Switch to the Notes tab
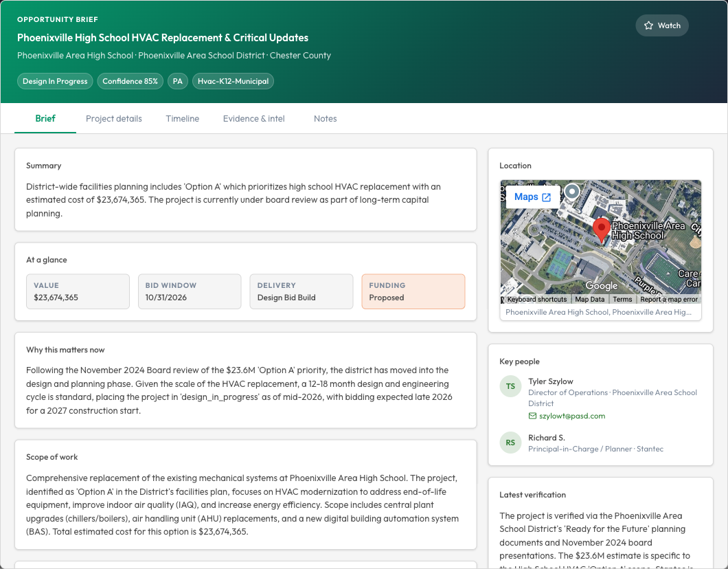 [325, 118]
